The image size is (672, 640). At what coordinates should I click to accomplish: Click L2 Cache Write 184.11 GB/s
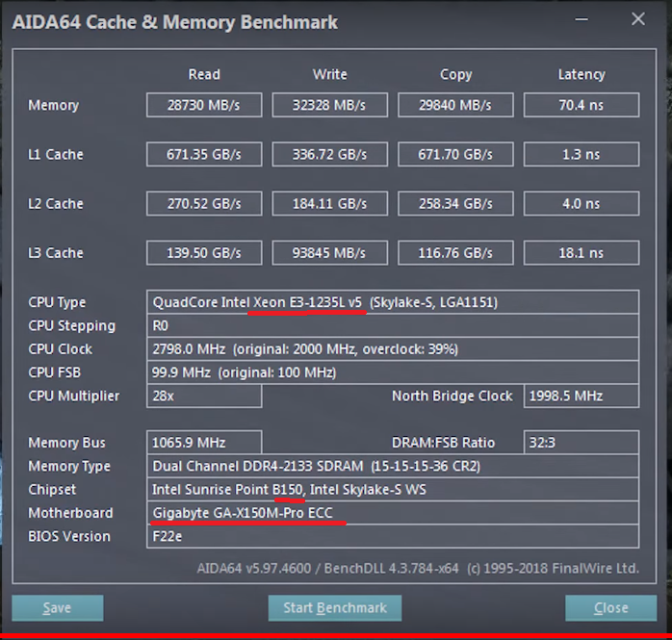(329, 203)
